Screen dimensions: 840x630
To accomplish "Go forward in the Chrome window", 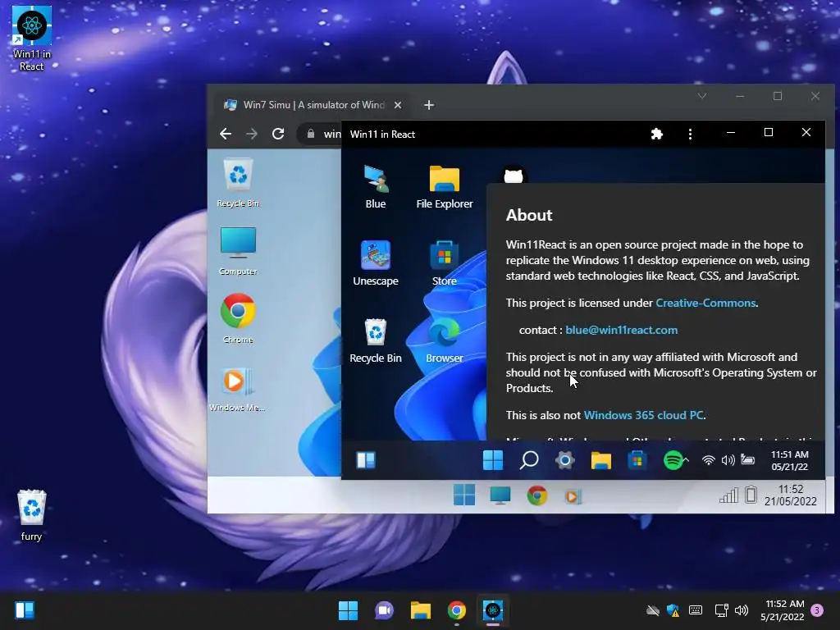I will click(251, 134).
